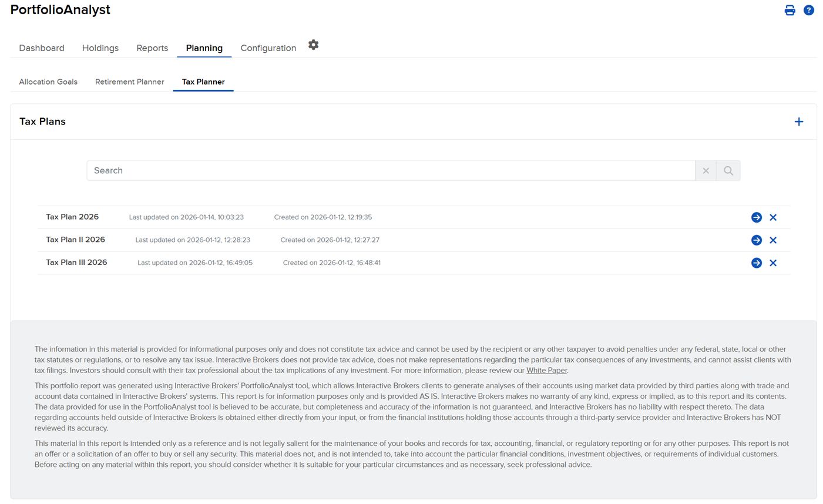Click the print icon in the top right
Viewport: 823px width, 504px height.
click(790, 10)
